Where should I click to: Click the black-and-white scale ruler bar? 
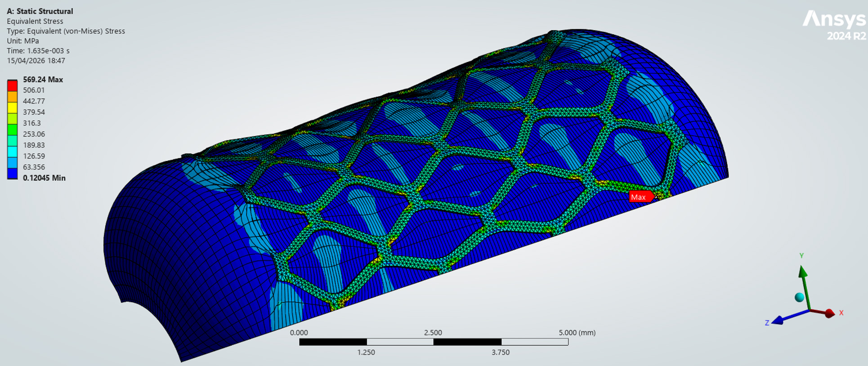tap(434, 342)
